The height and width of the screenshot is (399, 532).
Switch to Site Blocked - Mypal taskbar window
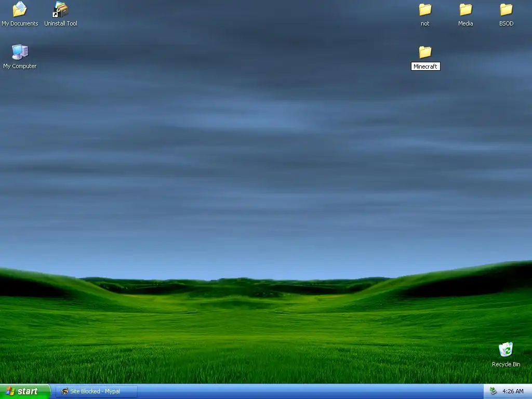coord(97,391)
